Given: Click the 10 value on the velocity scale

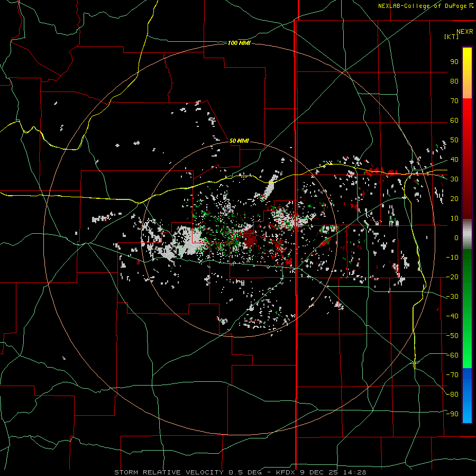Looking at the screenshot, I should pyautogui.click(x=454, y=218).
